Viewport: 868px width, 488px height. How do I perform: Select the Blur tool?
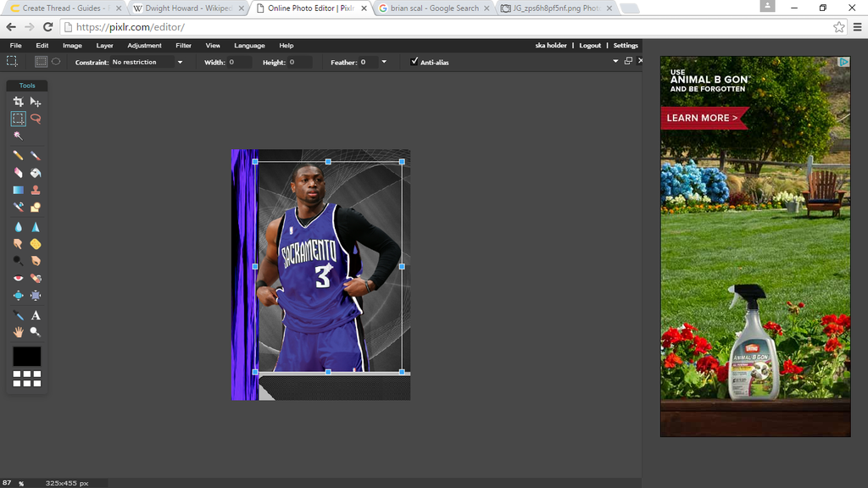point(19,227)
